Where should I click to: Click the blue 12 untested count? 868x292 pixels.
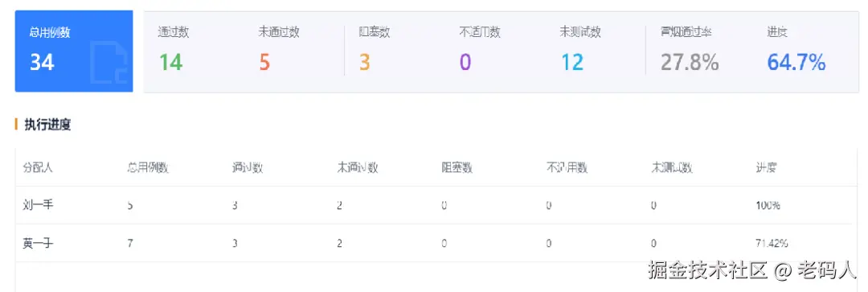pos(572,62)
